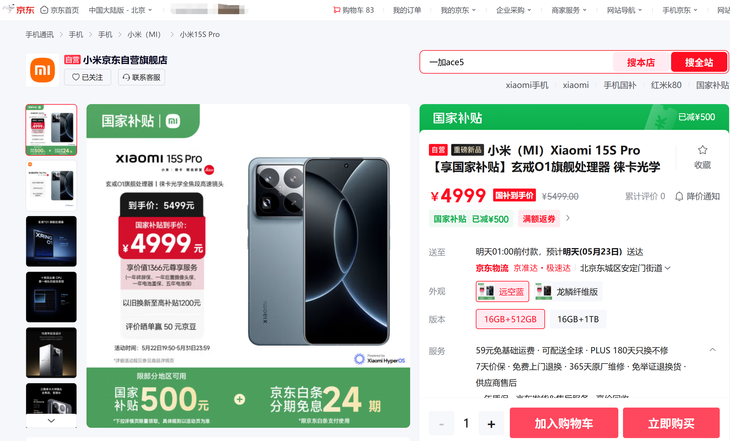Click the bell icon for price-drop notification

click(x=679, y=196)
